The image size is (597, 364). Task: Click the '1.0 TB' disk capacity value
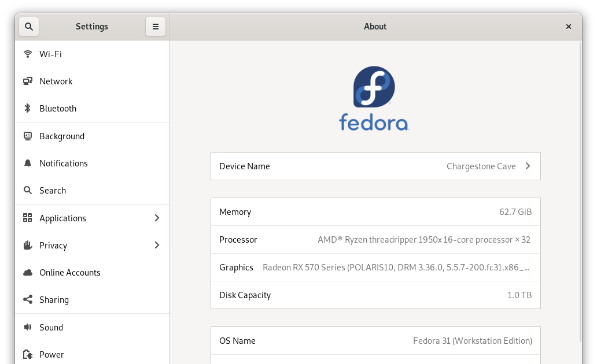pyautogui.click(x=519, y=295)
